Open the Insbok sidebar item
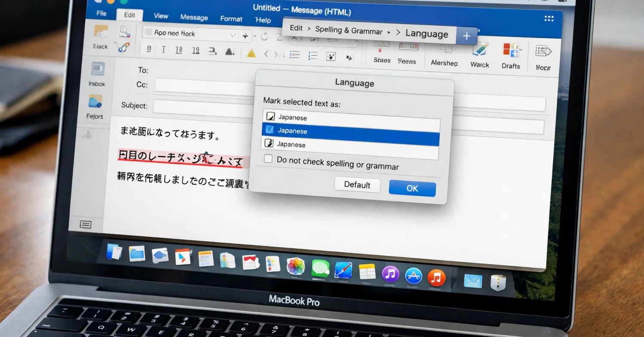This screenshot has width=644, height=337. [x=97, y=74]
